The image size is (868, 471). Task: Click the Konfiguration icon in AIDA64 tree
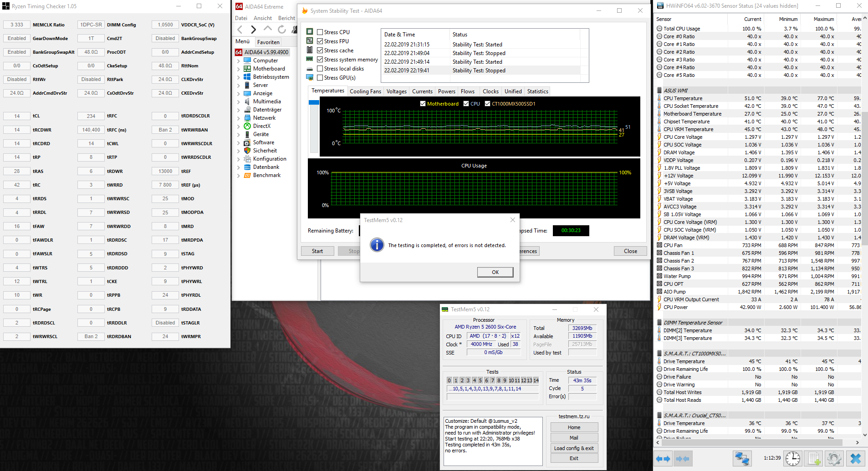tap(247, 159)
